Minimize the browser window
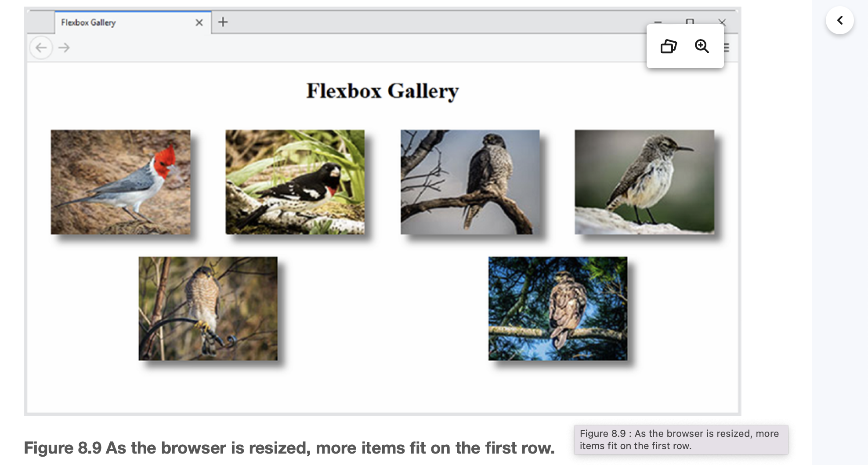Screen dimensions: 868x465 point(657,21)
